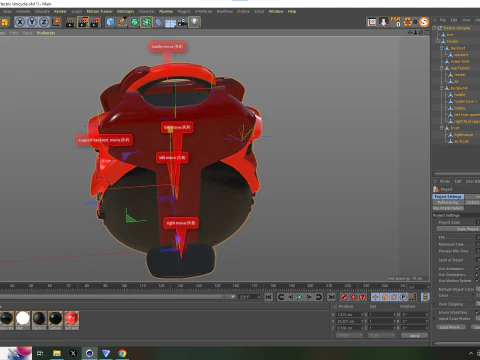The image size is (480, 360).
Task: Play the animation forwards
Action: pos(300,297)
